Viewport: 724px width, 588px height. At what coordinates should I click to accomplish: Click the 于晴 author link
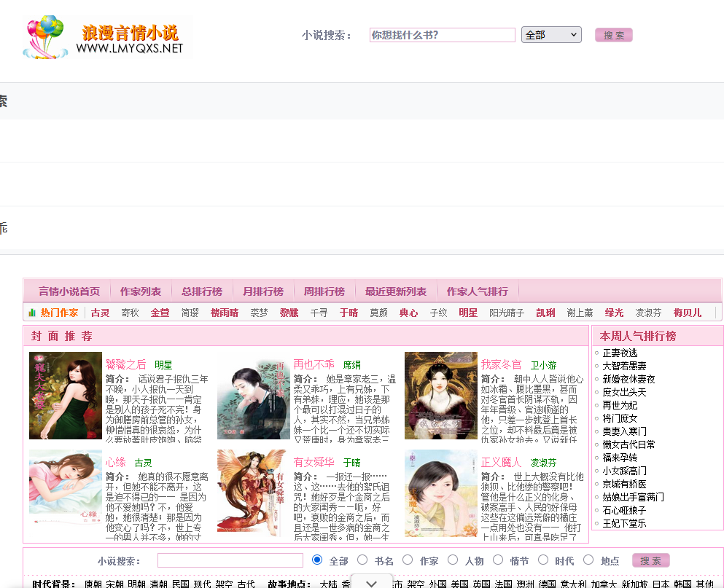point(350,312)
